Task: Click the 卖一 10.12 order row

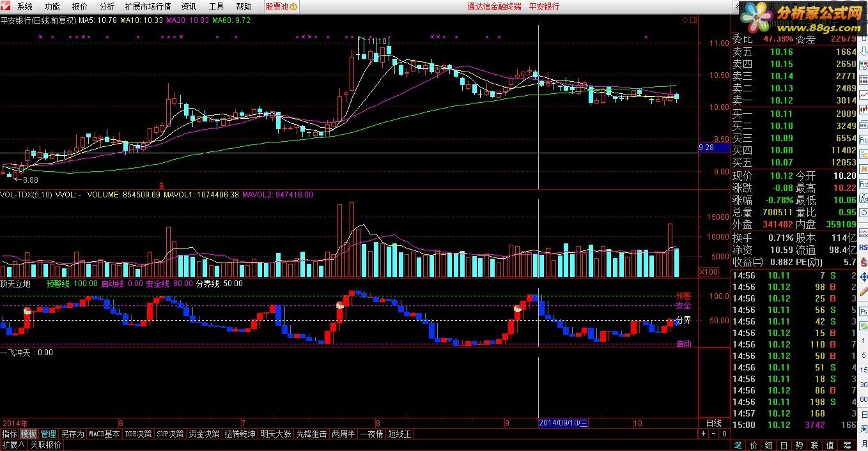Action: click(794, 100)
